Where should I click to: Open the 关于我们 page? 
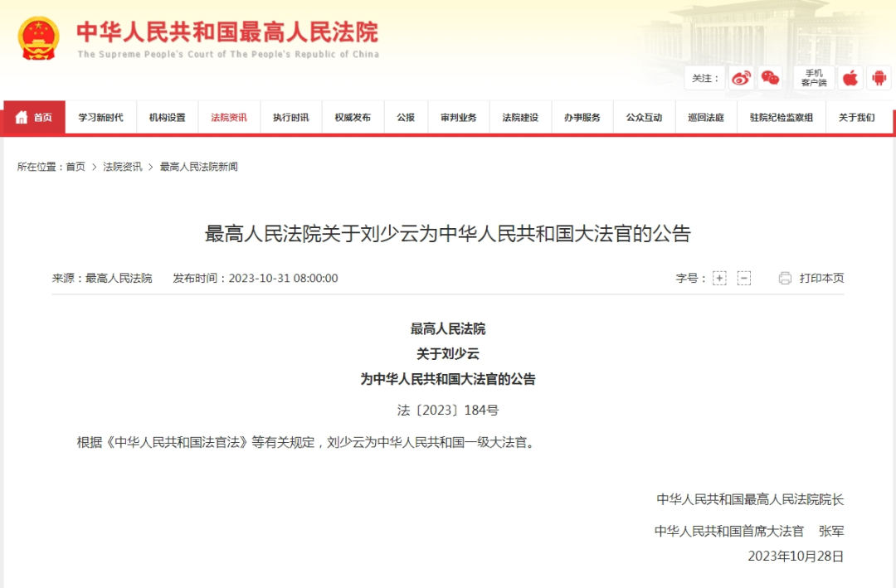[856, 117]
